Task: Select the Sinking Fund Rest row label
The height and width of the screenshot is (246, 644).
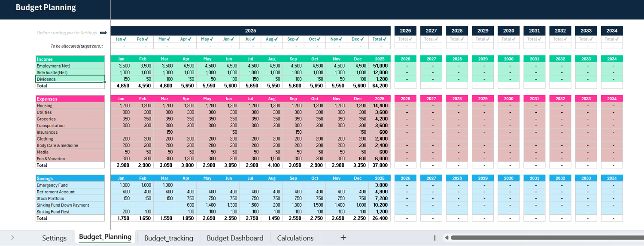Action: pyautogui.click(x=70, y=212)
